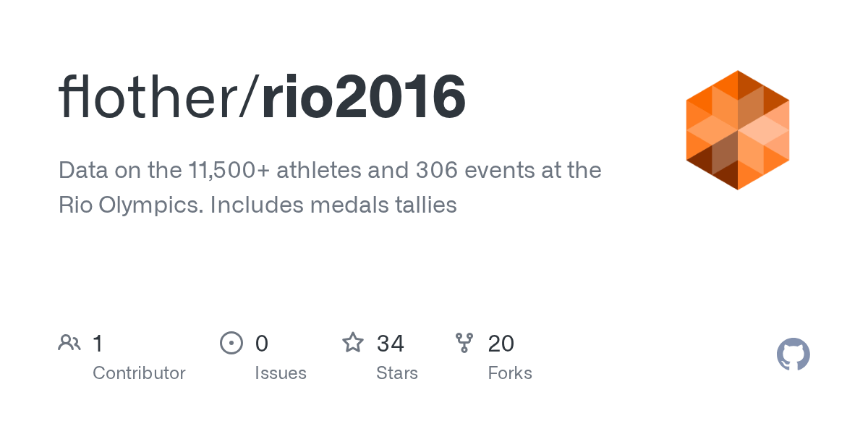The height and width of the screenshot is (434, 868).
Task: Click the issues circle-dot icon
Action: [231, 343]
